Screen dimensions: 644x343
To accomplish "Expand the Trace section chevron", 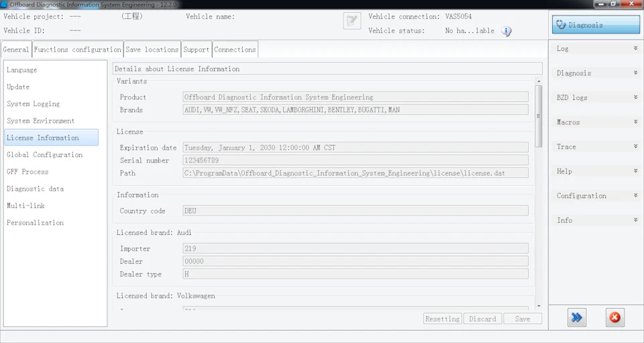I will coord(635,146).
